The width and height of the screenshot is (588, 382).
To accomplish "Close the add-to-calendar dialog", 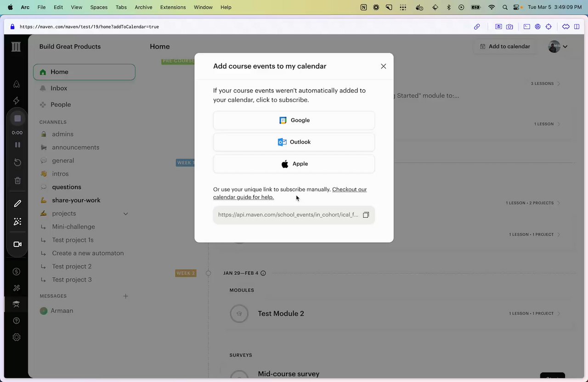I will click(x=384, y=66).
